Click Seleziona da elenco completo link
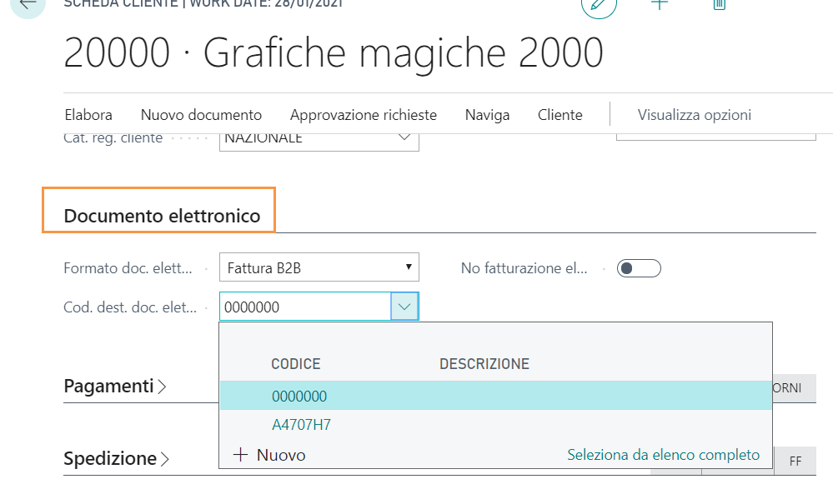 pyautogui.click(x=663, y=455)
